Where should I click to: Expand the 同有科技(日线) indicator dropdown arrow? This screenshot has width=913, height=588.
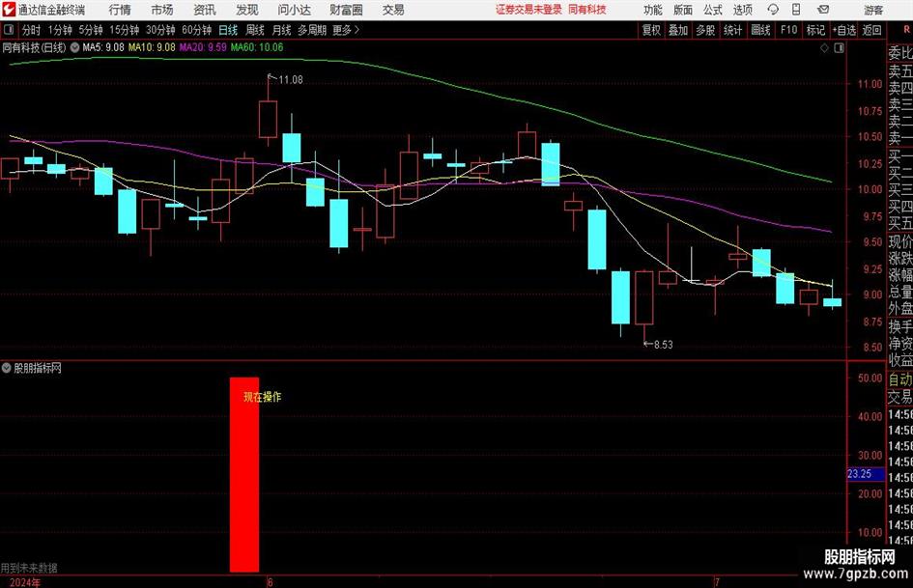click(x=74, y=47)
